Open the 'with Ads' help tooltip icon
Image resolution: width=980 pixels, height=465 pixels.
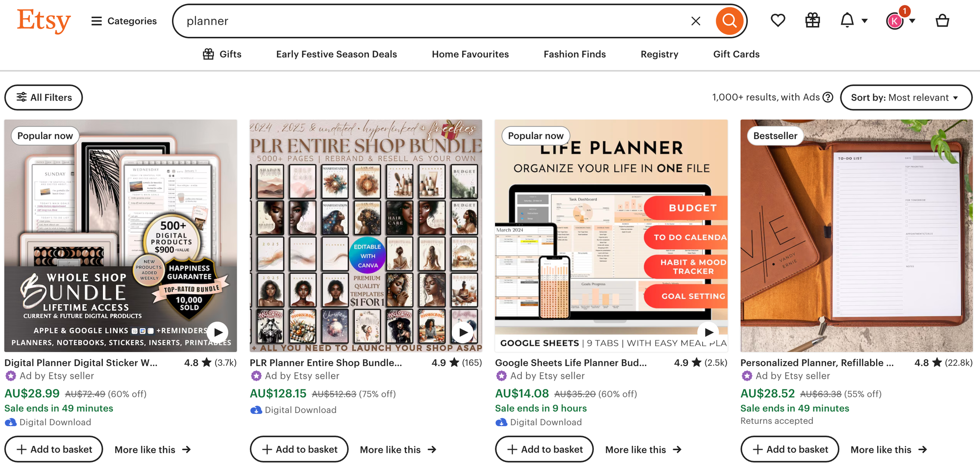(828, 97)
